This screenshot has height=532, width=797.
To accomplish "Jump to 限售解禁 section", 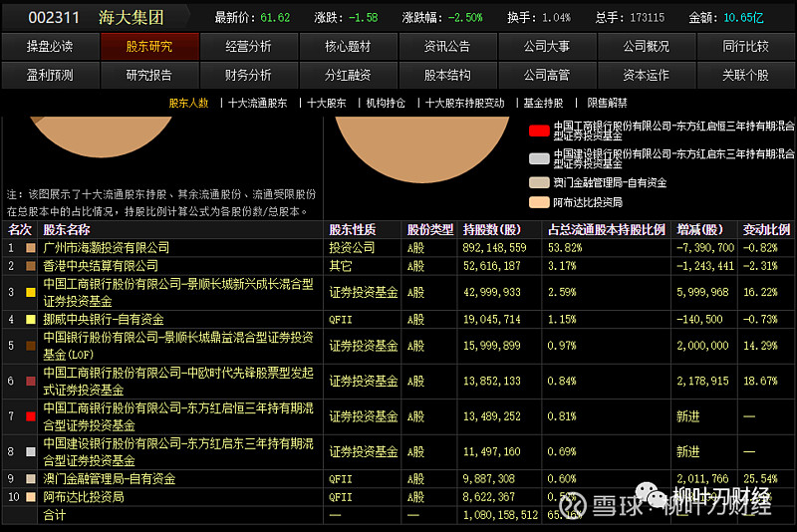I will click(x=607, y=104).
